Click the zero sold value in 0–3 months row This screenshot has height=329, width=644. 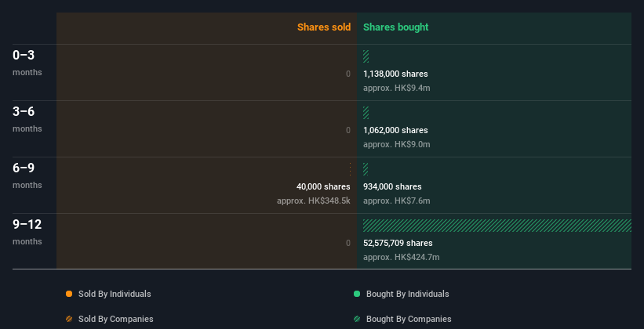click(348, 74)
